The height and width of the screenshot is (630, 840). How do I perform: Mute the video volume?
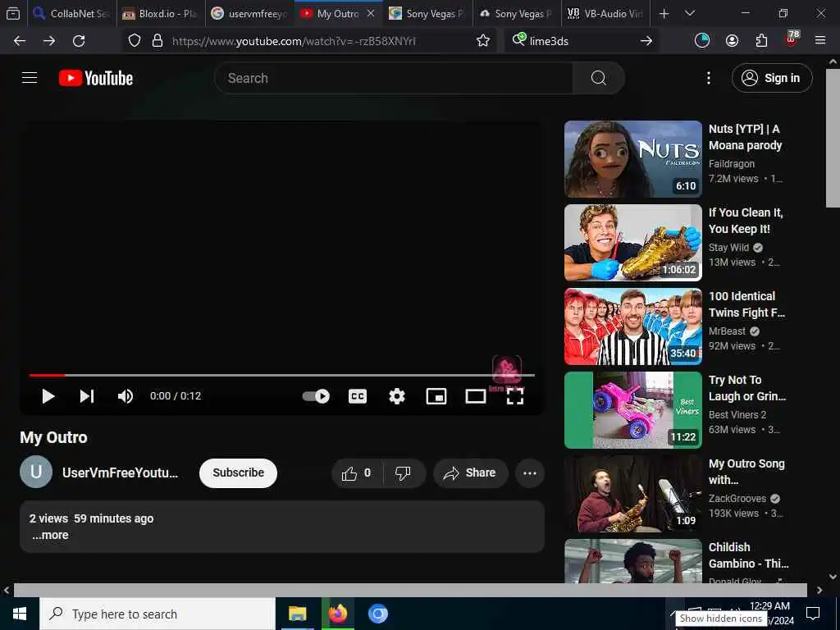tap(126, 396)
